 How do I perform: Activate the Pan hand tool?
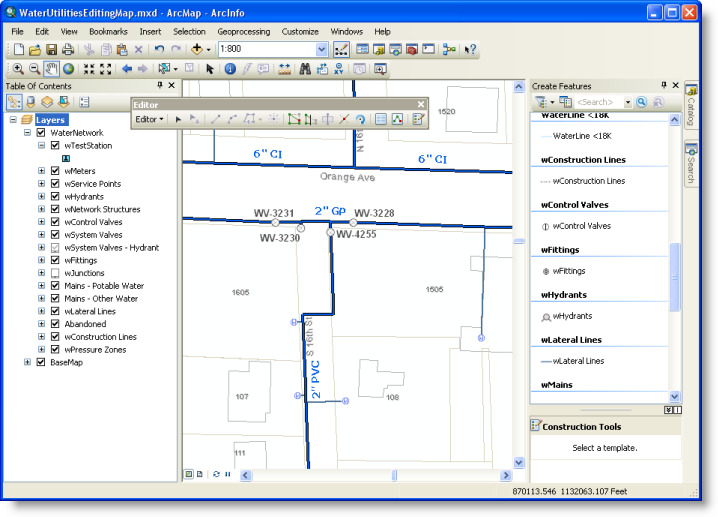coord(50,69)
